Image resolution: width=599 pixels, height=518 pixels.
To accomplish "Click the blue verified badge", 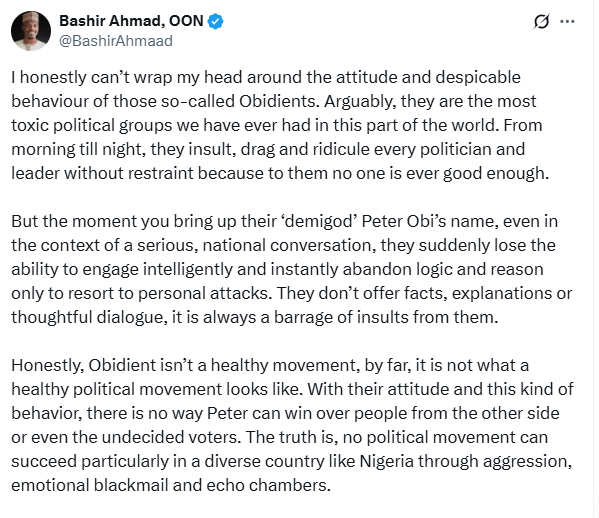I will coord(215,21).
